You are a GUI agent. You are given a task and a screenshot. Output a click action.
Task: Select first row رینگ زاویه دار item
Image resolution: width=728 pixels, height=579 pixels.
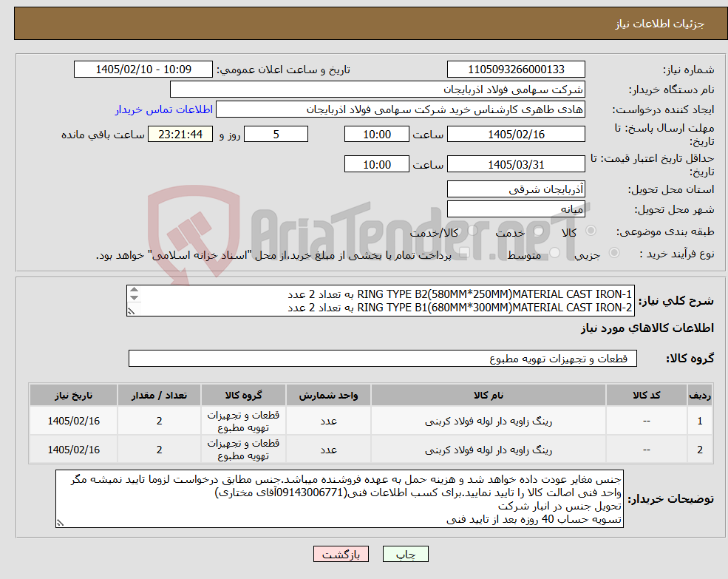[x=489, y=421]
